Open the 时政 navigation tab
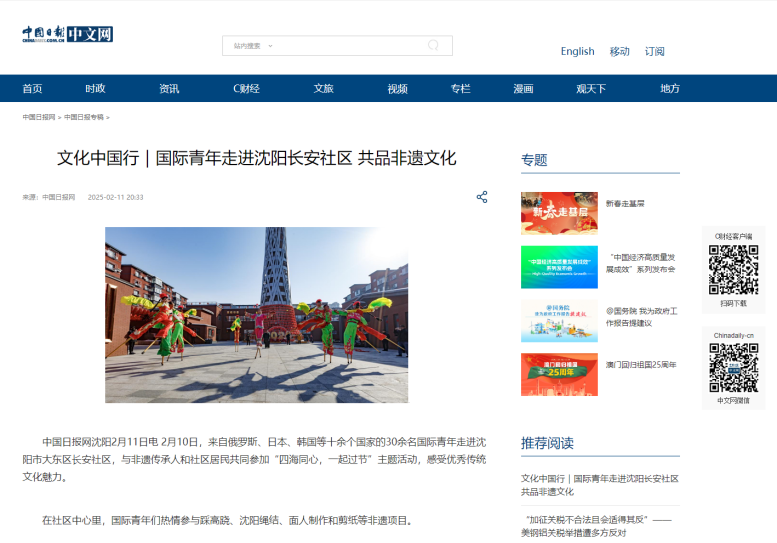 95,89
